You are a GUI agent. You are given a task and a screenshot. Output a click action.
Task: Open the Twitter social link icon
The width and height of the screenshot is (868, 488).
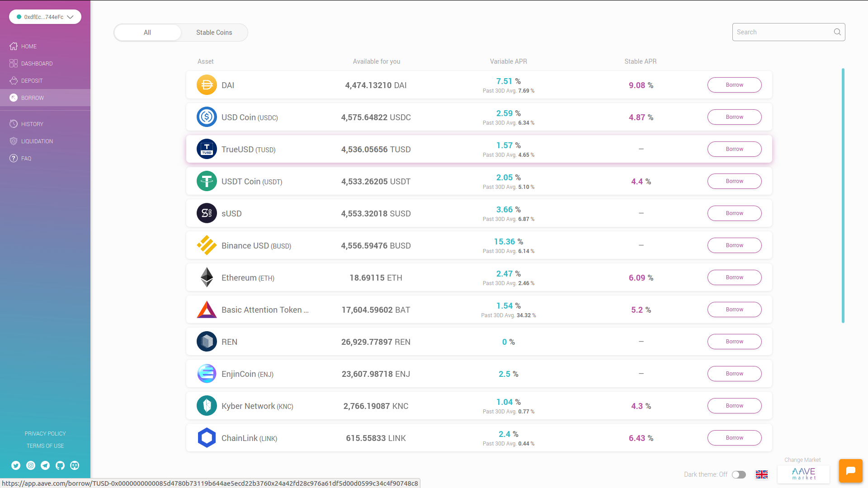(16, 465)
